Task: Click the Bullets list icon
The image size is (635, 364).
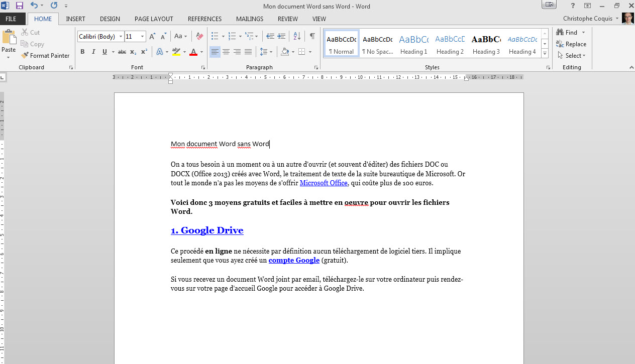Action: [215, 37]
